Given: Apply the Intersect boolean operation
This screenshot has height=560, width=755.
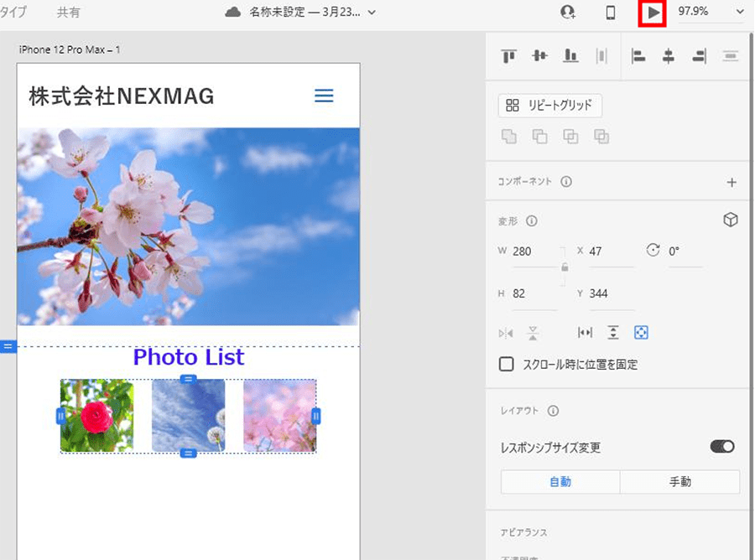Looking at the screenshot, I should [570, 137].
